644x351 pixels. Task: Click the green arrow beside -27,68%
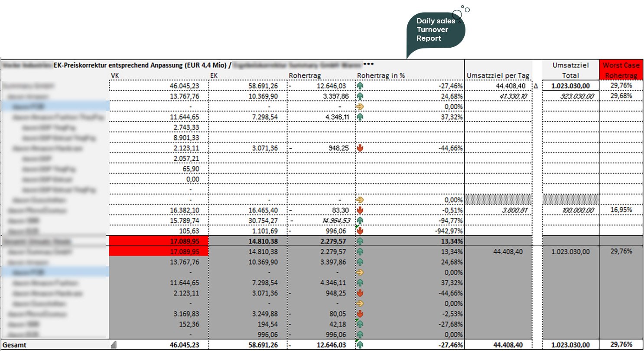pyautogui.click(x=360, y=324)
